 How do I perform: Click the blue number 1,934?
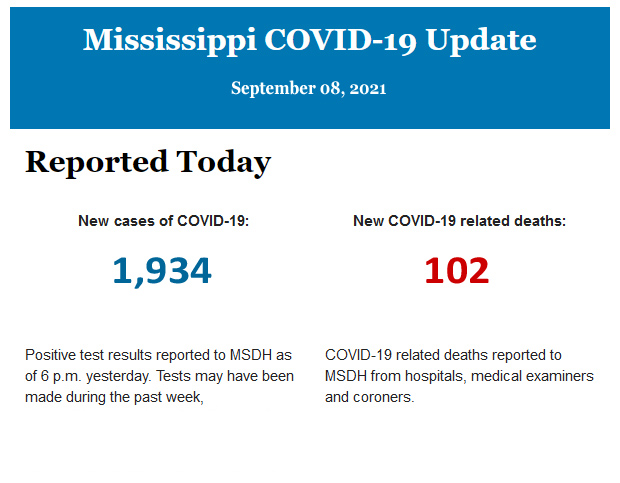click(162, 270)
